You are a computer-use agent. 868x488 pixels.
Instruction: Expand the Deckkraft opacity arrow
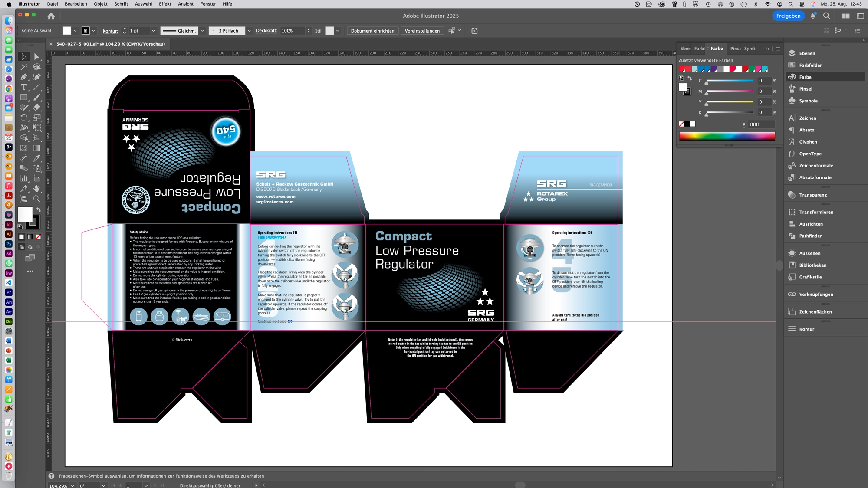tap(309, 31)
